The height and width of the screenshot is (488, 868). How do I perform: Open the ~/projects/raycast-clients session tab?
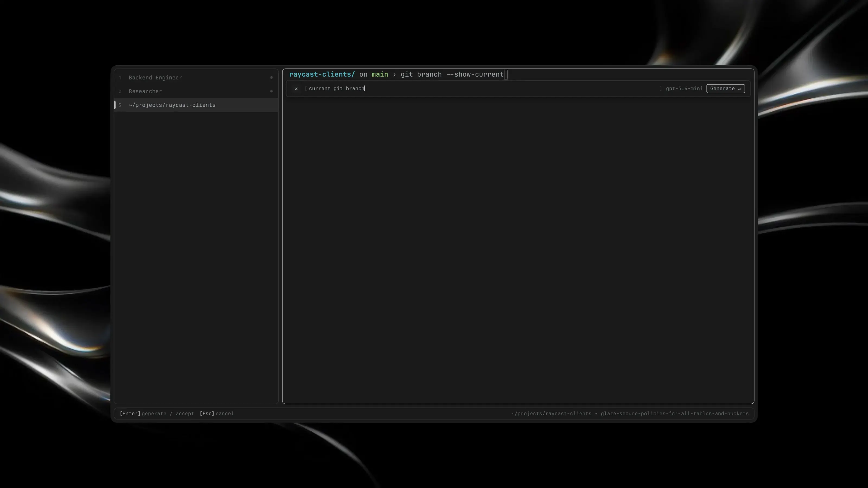coord(196,105)
